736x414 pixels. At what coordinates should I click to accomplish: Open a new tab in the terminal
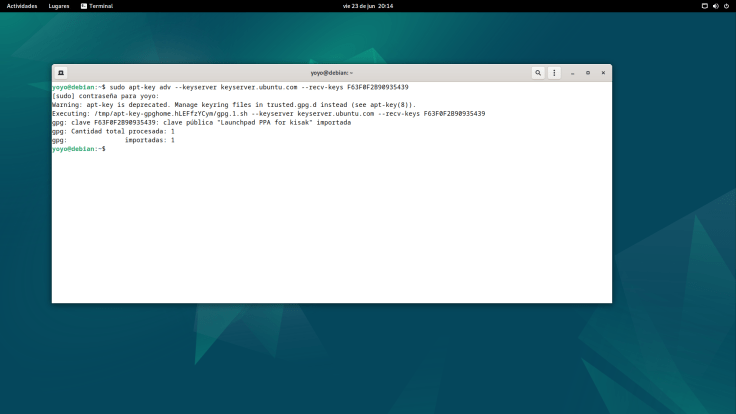[x=61, y=73]
